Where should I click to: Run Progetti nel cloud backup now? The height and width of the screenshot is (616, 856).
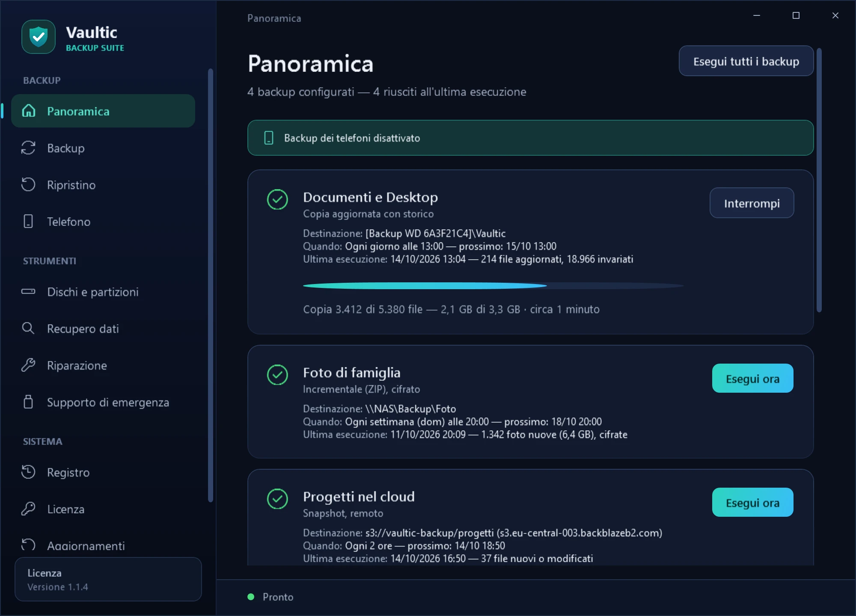752,503
